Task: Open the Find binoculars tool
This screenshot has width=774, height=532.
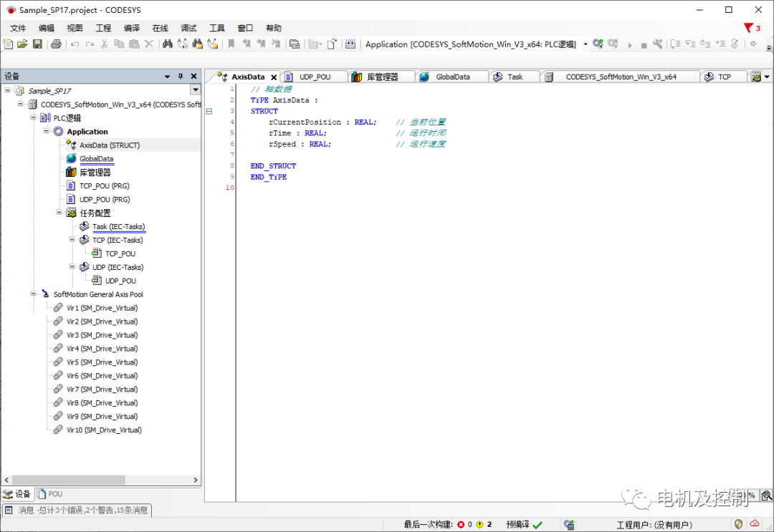Action: 167,44
